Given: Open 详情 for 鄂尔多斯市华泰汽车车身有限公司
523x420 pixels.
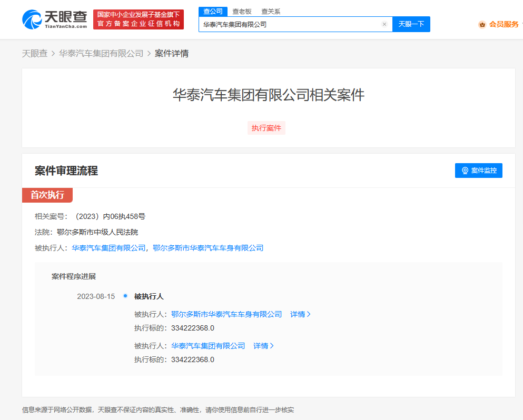Looking at the screenshot, I should pyautogui.click(x=300, y=314).
